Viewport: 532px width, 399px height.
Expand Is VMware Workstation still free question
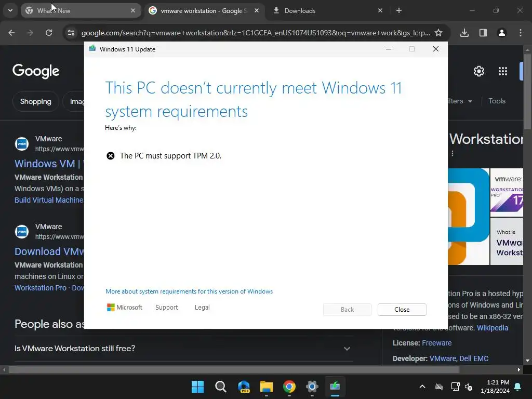click(x=183, y=349)
